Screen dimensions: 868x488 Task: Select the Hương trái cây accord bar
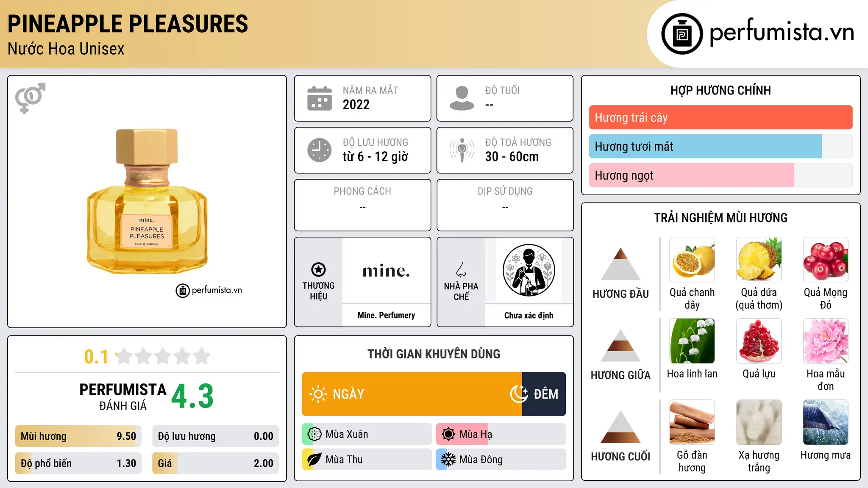[x=721, y=117]
